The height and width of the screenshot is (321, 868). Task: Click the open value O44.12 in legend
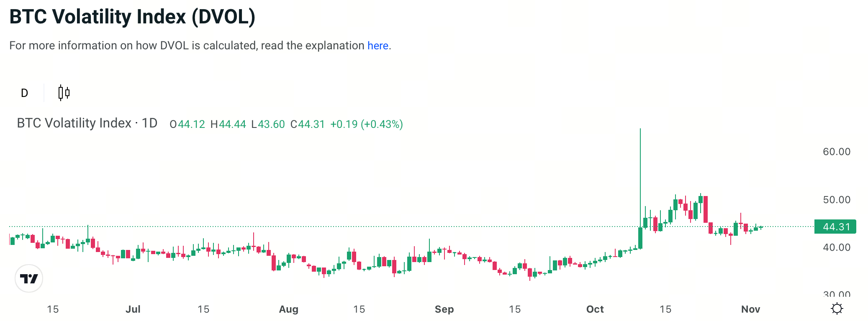pyautogui.click(x=187, y=124)
